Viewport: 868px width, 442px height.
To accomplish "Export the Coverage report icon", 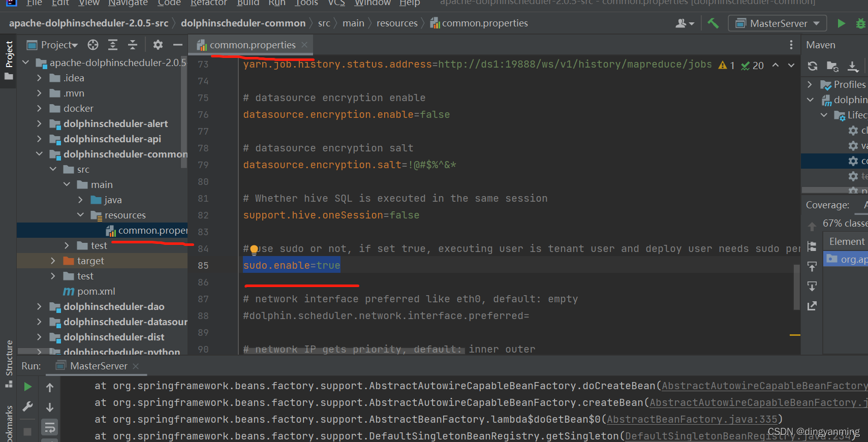I will tap(812, 306).
